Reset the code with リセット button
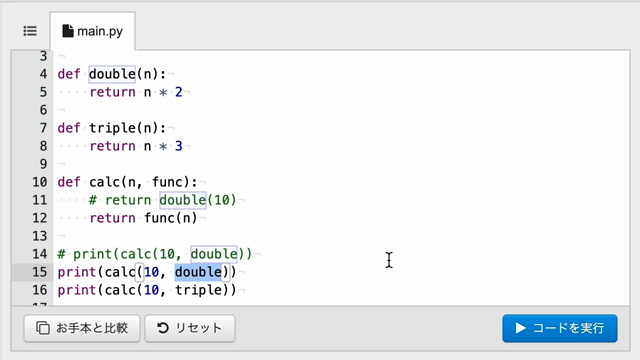 pyautogui.click(x=190, y=328)
